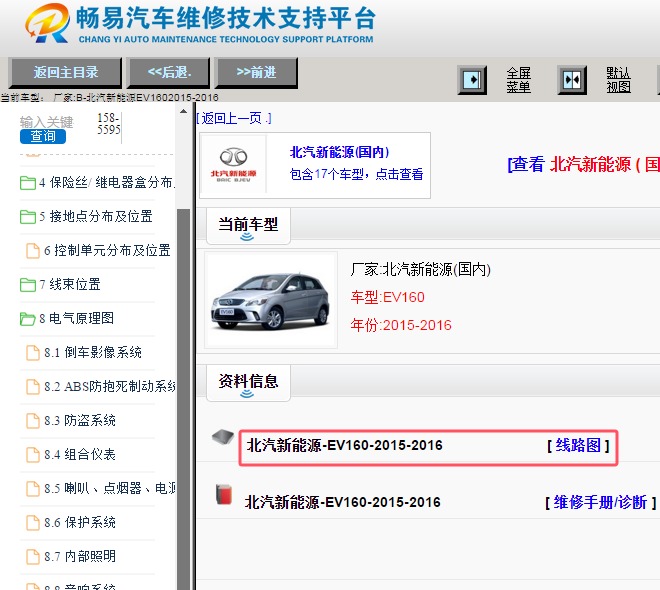Open 8.2 ABS防抱死制动系统 page
This screenshot has height=590, width=660.
coord(109,387)
